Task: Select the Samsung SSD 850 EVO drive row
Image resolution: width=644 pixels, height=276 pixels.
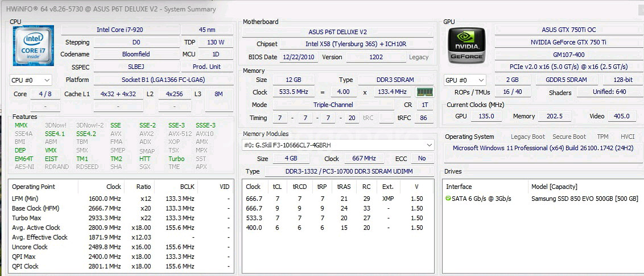Action: click(542, 199)
